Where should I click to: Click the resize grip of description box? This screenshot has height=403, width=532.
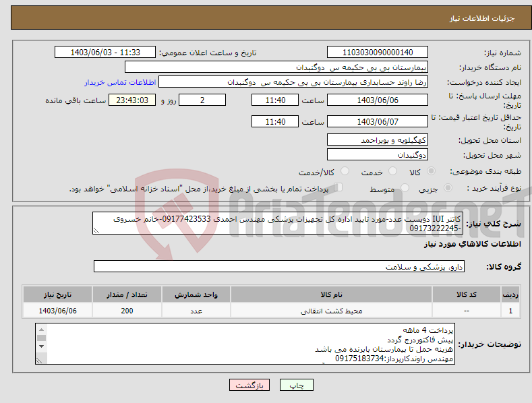tap(96, 230)
